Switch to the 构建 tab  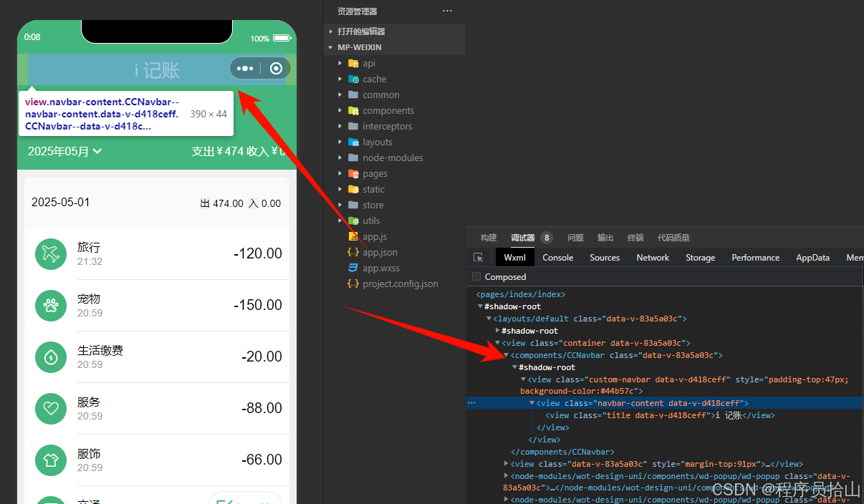click(489, 238)
